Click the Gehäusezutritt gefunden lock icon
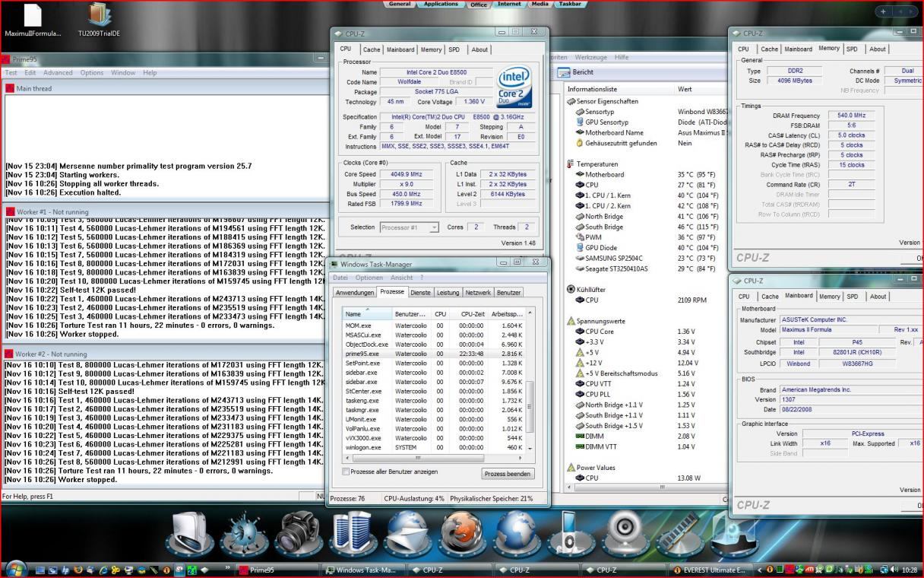Image resolution: width=924 pixels, height=578 pixels. point(580,142)
